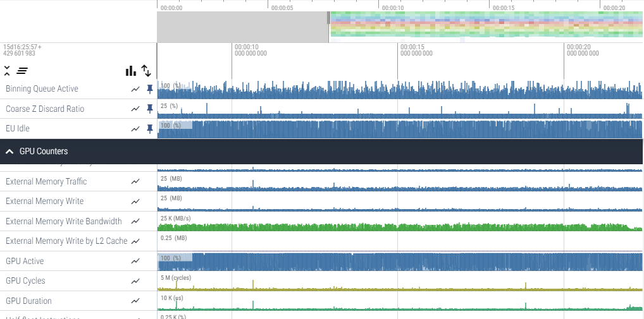
Task: Open chart options for External Memory Write Bandwidth
Action: pyautogui.click(x=135, y=222)
